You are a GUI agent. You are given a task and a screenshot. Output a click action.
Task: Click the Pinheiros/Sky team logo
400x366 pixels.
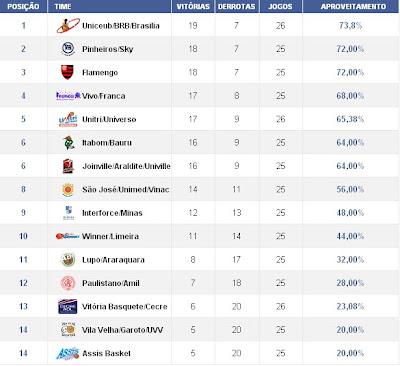(x=68, y=49)
